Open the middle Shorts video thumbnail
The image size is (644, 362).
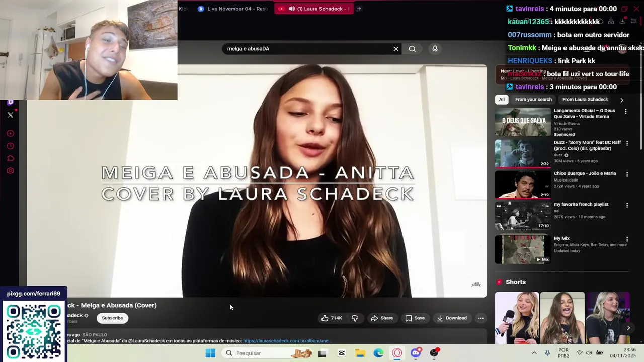[x=562, y=318]
